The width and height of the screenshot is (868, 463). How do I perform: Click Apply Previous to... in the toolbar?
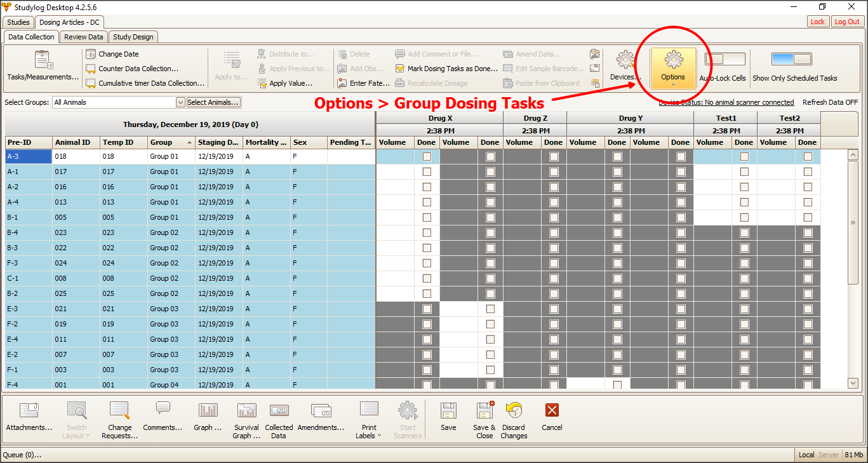(294, 69)
